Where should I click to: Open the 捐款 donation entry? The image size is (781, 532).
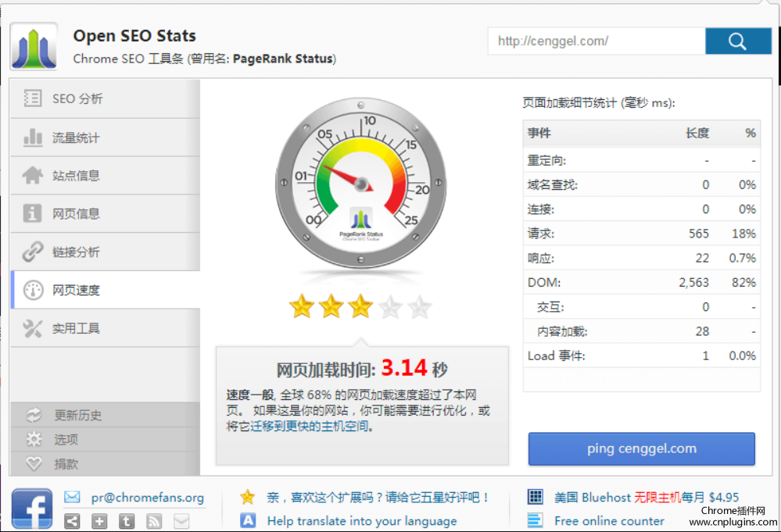pyautogui.click(x=105, y=464)
